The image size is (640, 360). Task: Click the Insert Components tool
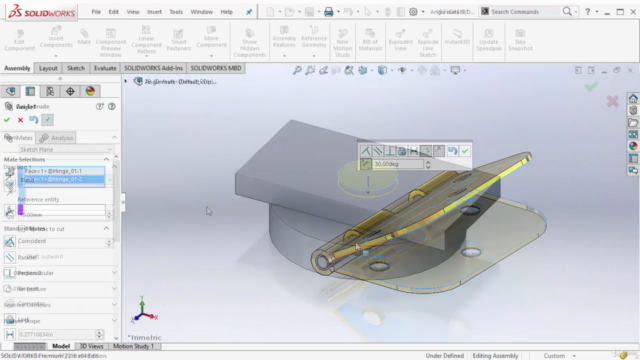(x=56, y=37)
